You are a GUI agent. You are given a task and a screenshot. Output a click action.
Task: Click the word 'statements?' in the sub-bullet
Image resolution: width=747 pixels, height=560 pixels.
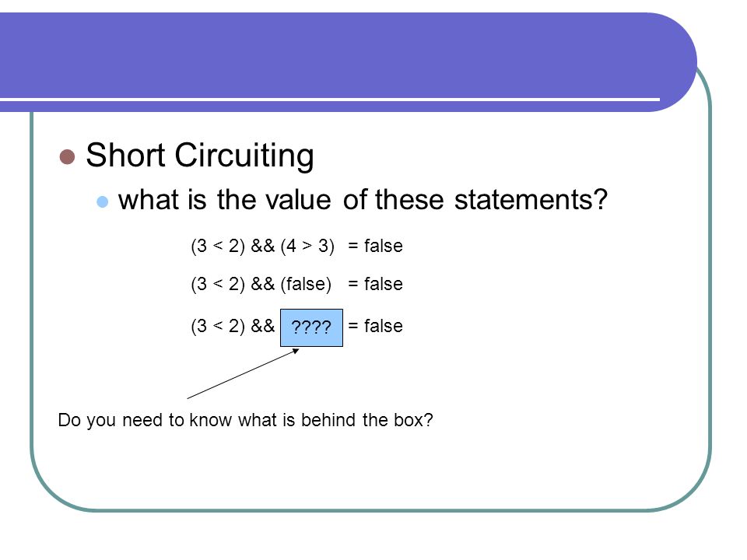point(531,200)
